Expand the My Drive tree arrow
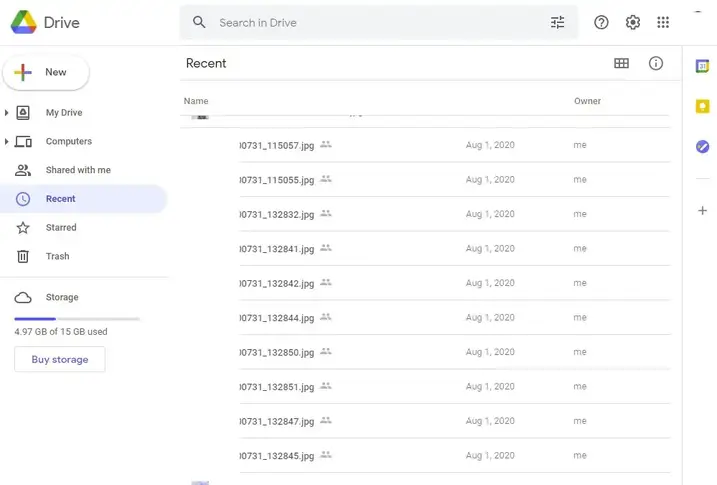 [x=6, y=112]
